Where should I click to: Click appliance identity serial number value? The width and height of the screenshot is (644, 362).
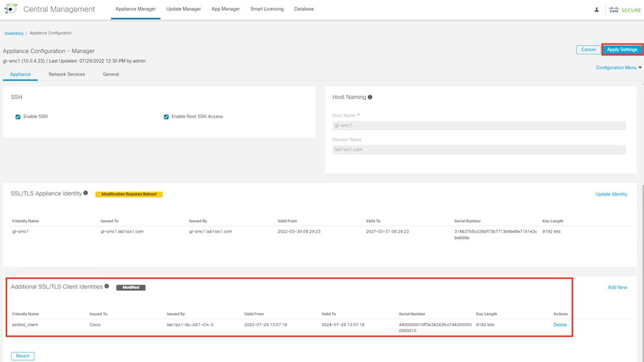(x=495, y=235)
